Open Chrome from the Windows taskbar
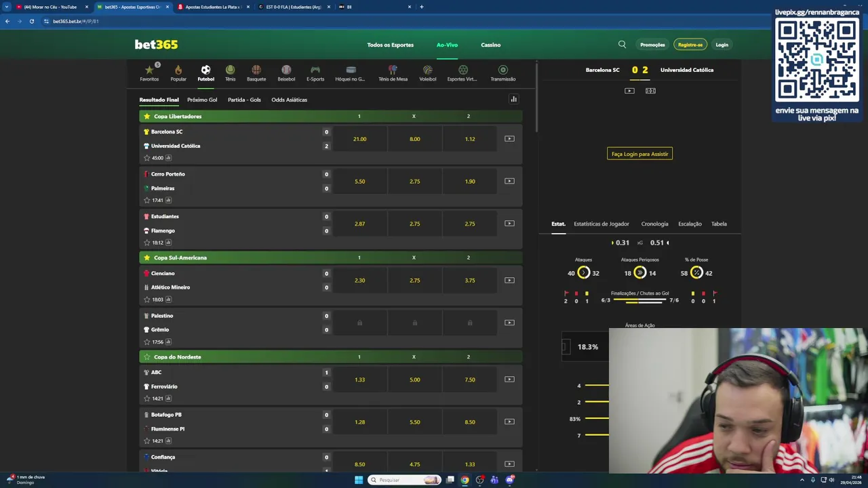Screen dimensions: 868x488 point(465,480)
